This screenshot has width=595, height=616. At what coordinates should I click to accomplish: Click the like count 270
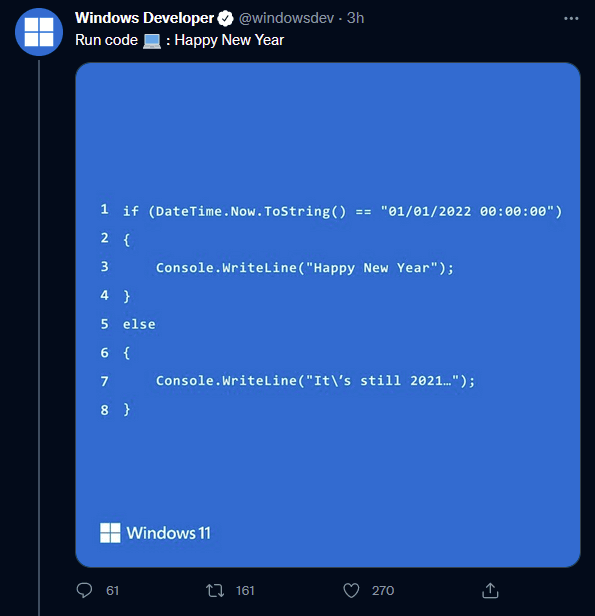click(x=383, y=590)
